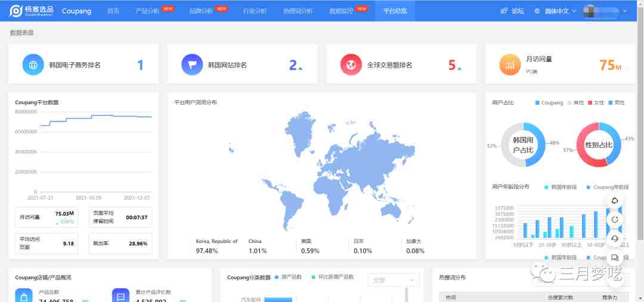Click the user avatar in header
This screenshot has height=302, width=644.
(589, 11)
